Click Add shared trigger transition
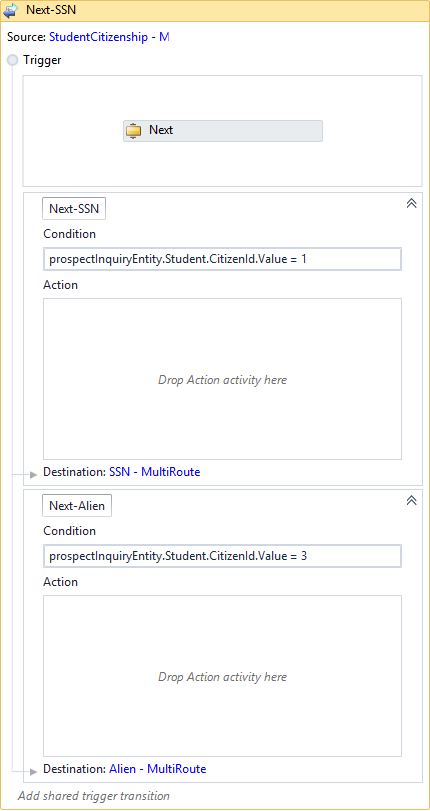This screenshot has width=430, height=811. (94, 796)
